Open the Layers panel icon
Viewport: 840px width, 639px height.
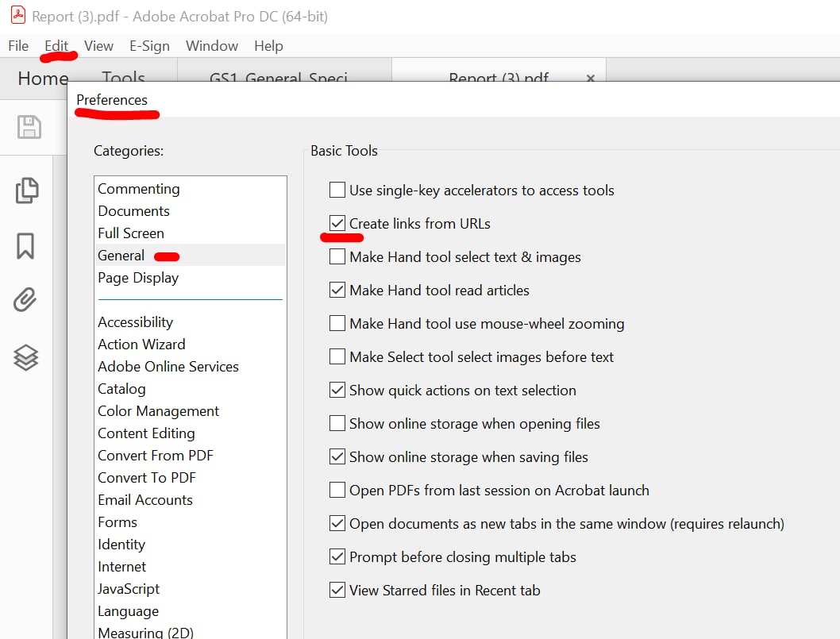pos(25,357)
